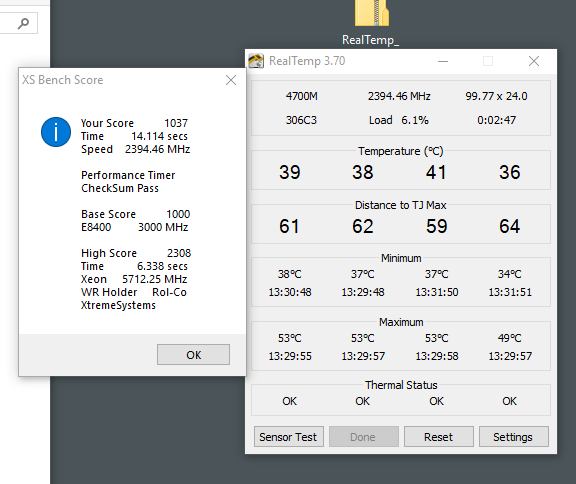The image size is (576, 484).
Task: Click WR Holder Rol-Co line
Action: (x=134, y=292)
